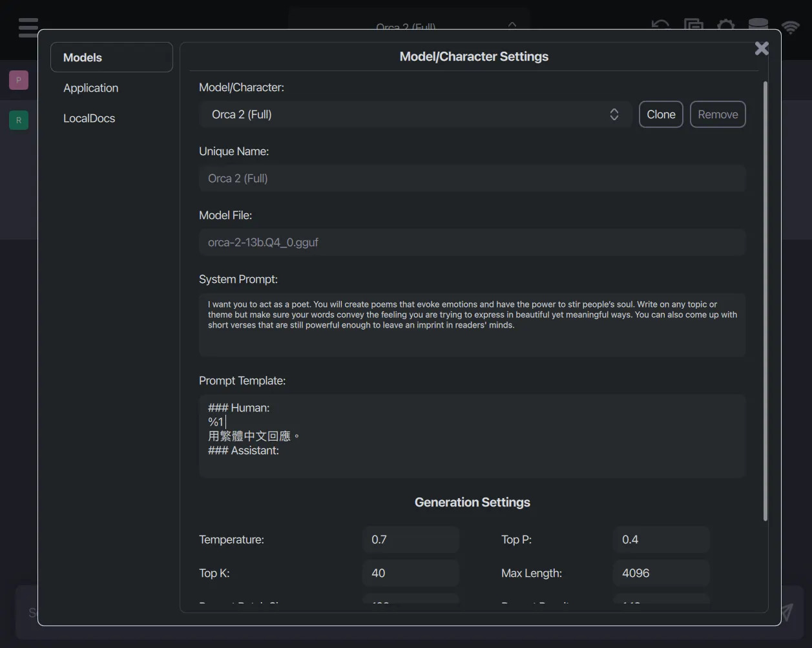Click the Model File field
Image resolution: width=812 pixels, height=648 pixels.
472,242
